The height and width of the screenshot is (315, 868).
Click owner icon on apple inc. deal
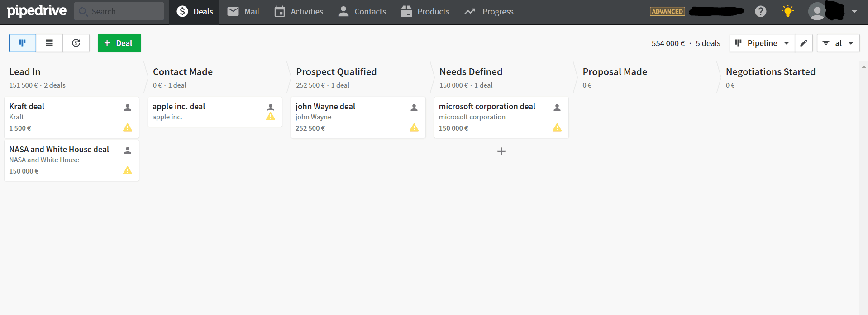coord(271,107)
